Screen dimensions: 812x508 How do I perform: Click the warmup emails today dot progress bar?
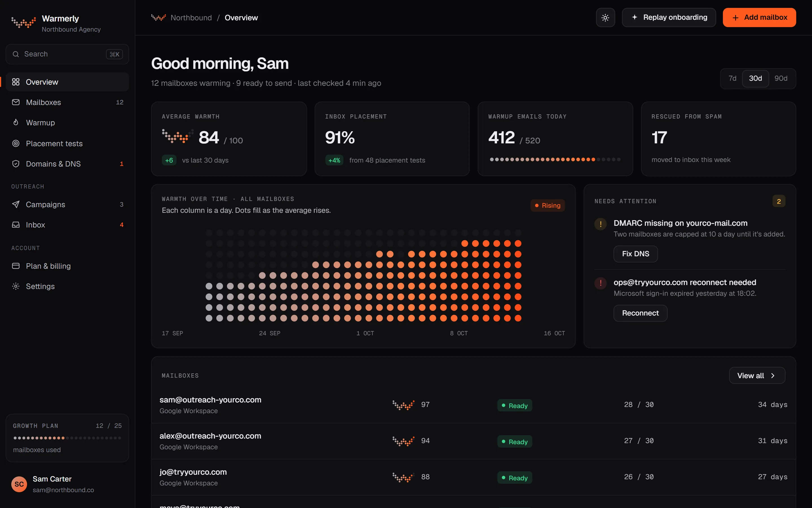coord(555,159)
